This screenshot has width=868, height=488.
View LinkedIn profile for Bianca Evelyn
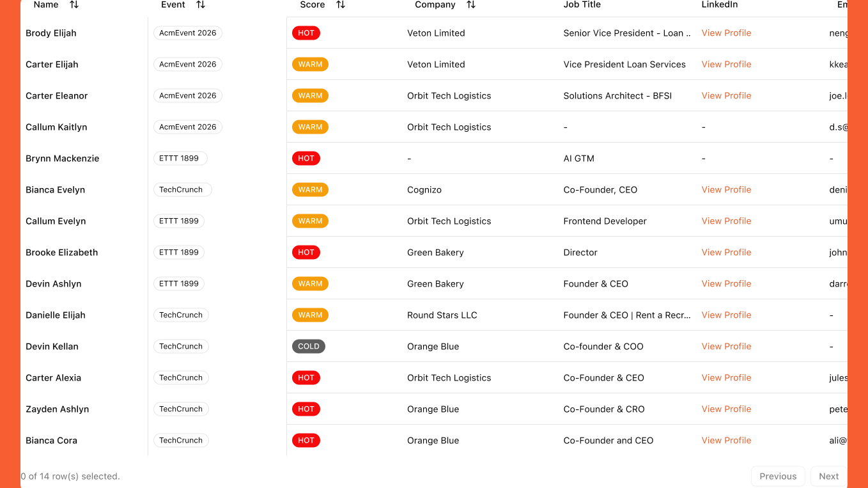[x=726, y=190]
